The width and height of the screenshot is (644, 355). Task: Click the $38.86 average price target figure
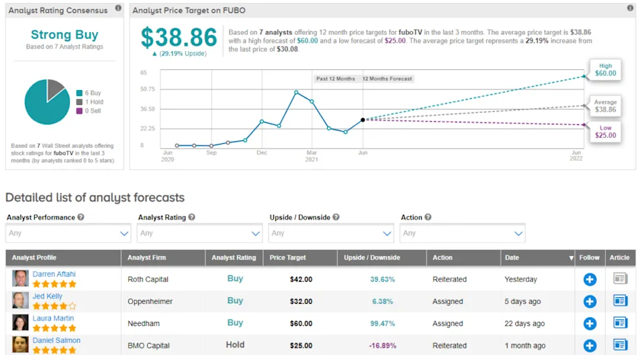pyautogui.click(x=179, y=38)
